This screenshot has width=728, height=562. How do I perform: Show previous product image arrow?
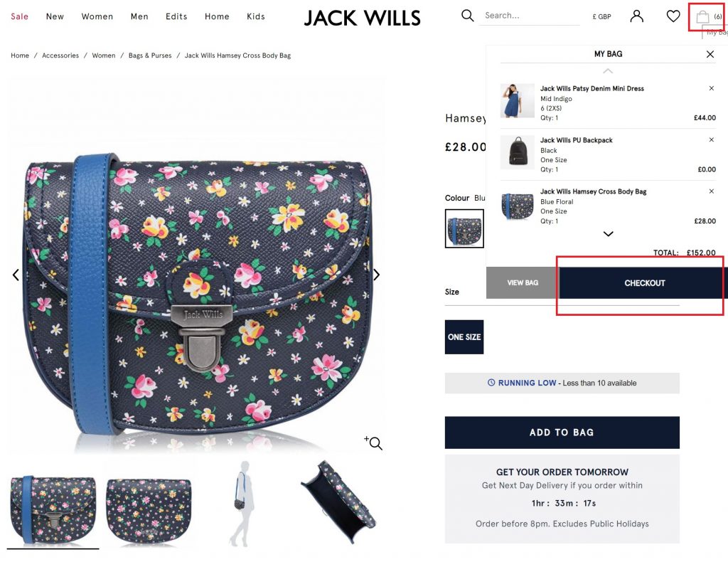16,275
